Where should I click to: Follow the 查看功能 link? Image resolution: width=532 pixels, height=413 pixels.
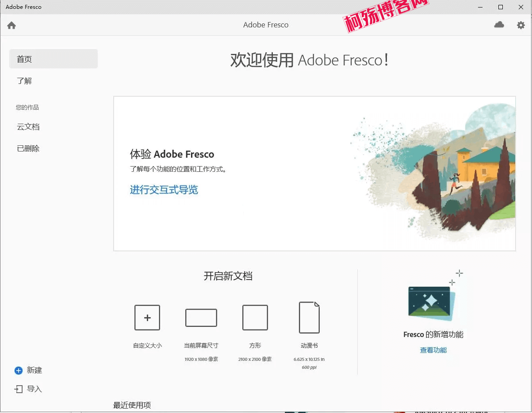(433, 350)
